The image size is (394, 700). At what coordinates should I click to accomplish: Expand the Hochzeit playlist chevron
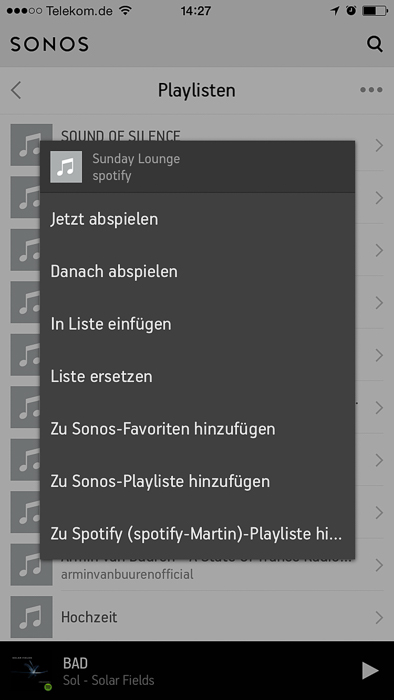(379, 617)
